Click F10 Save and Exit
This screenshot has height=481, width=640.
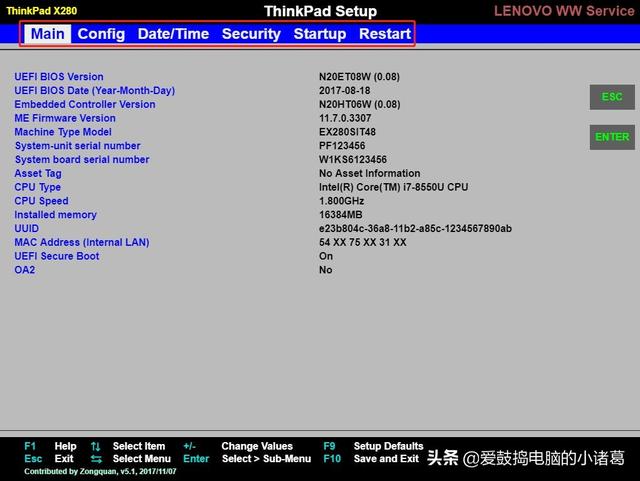click(x=371, y=459)
